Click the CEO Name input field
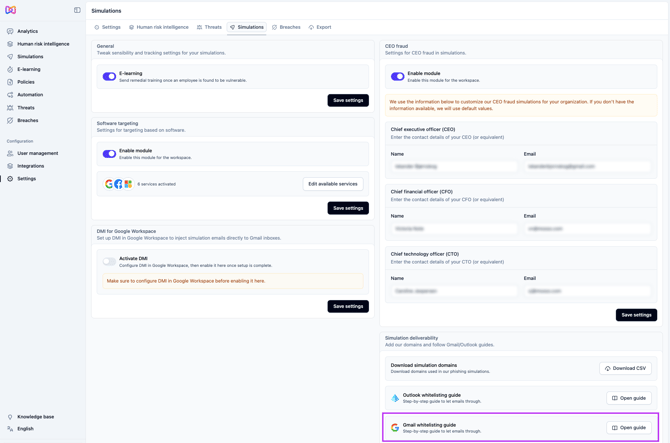Image resolution: width=670 pixels, height=443 pixels. [454, 167]
